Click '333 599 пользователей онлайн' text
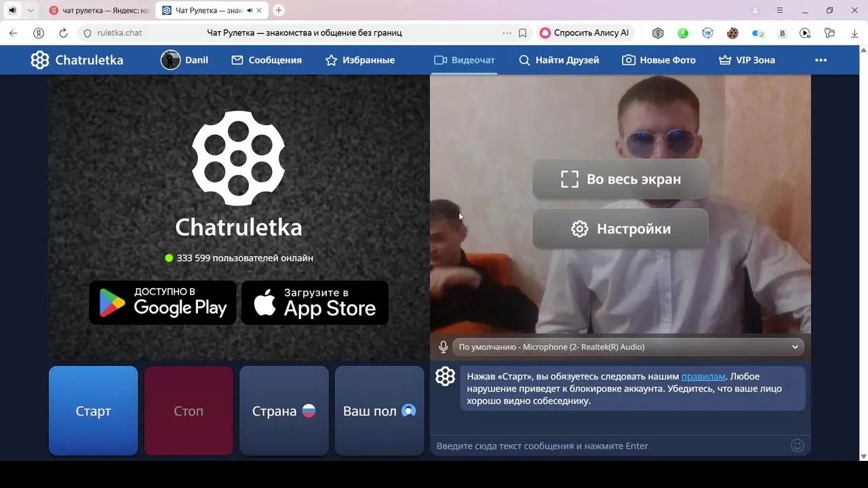Screen dimensions: 868x488 [x=245, y=258]
